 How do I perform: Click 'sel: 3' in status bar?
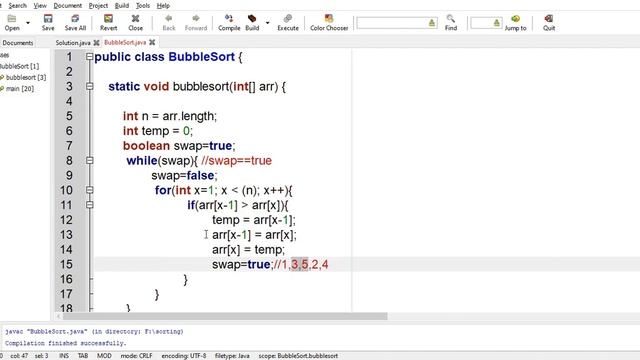41,356
